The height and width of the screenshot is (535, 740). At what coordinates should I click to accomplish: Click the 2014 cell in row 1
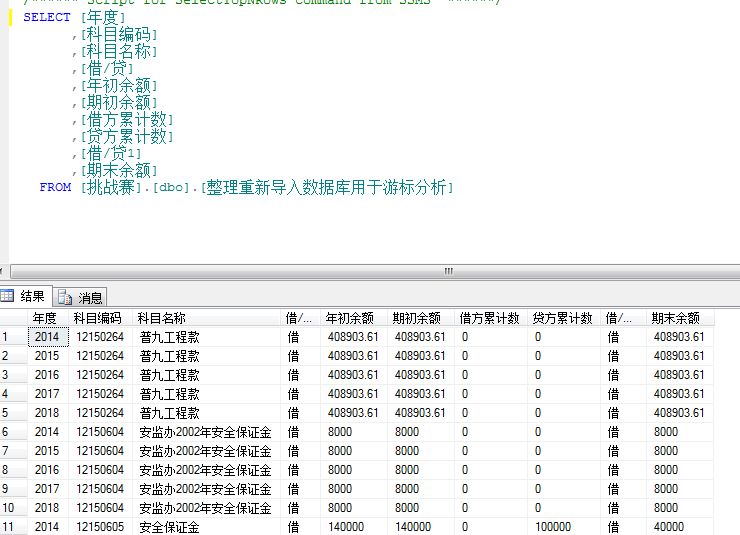pyautogui.click(x=49, y=337)
